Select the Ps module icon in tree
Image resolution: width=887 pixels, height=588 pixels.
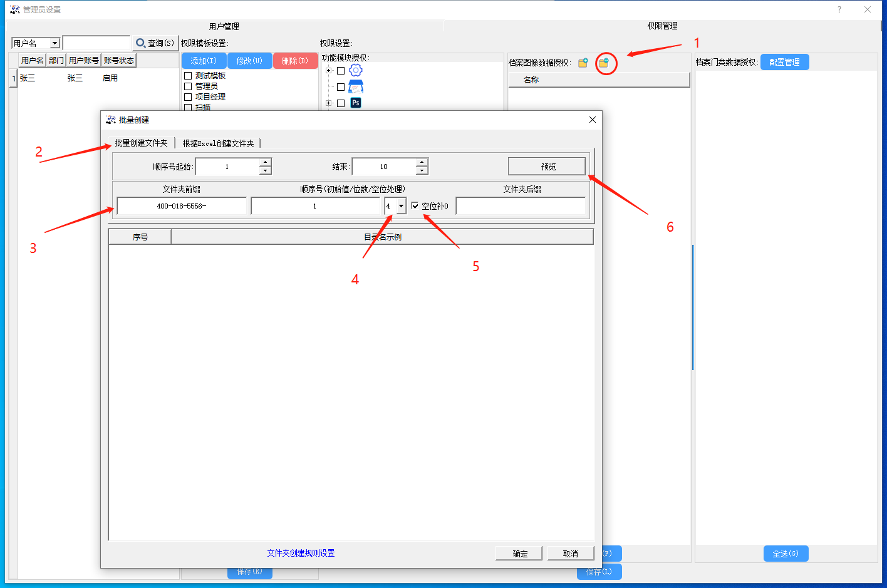coord(356,103)
